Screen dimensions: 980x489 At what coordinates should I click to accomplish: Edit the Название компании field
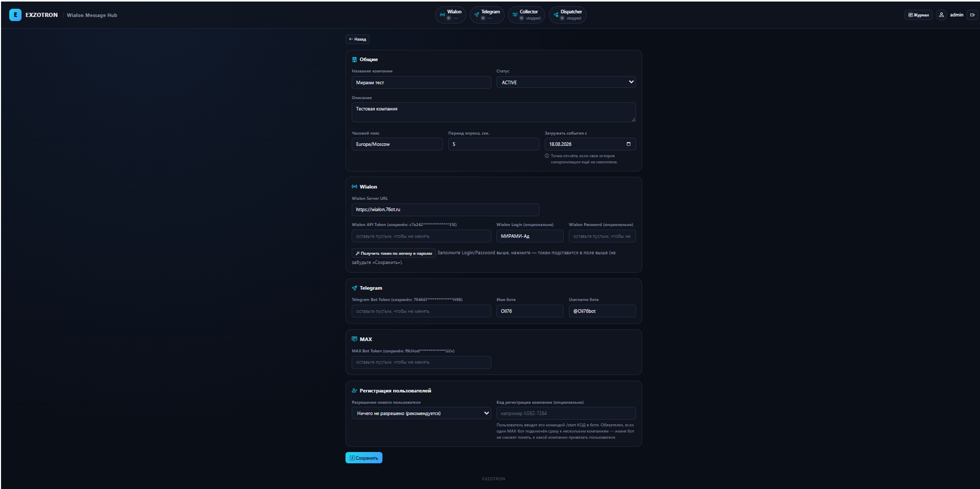(x=421, y=82)
